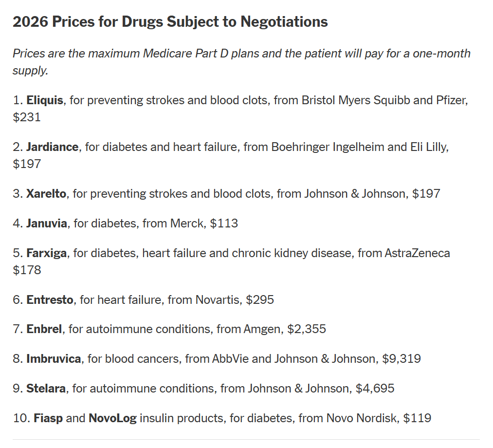Select the bold Januvia drug name
The width and height of the screenshot is (493, 448).
click(x=47, y=224)
